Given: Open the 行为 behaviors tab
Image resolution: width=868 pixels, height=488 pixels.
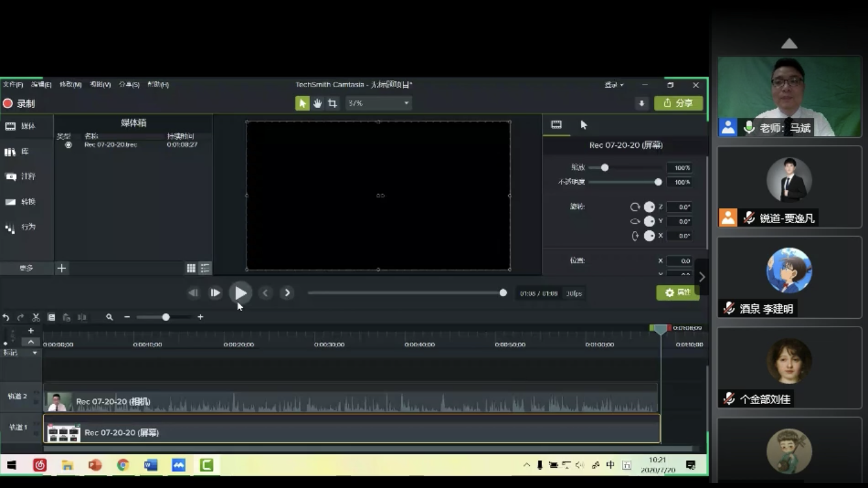Looking at the screenshot, I should click(21, 227).
